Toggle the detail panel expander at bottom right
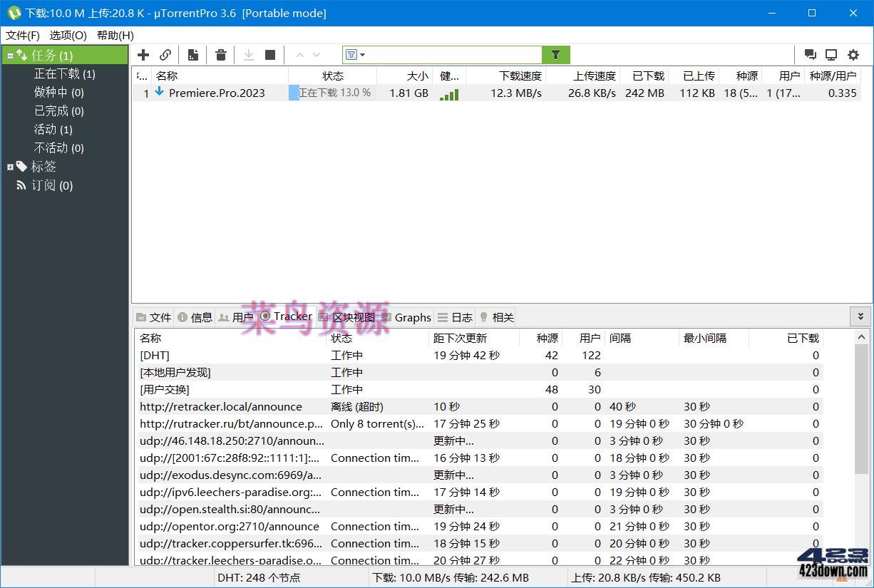 [860, 316]
